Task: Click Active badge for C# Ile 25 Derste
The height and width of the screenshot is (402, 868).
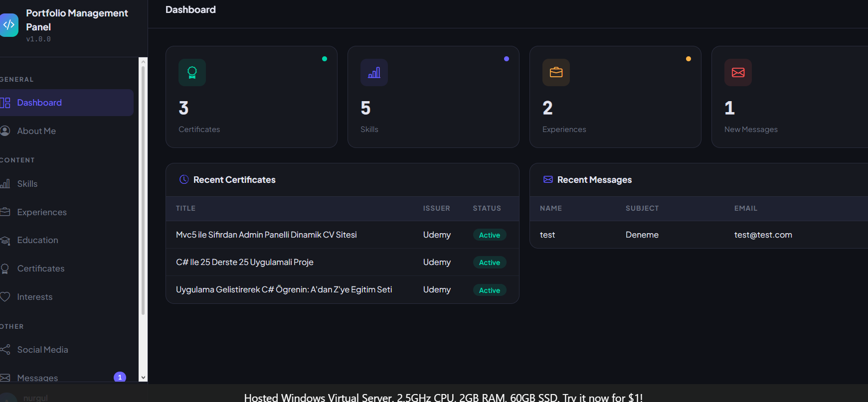Action: pyautogui.click(x=490, y=263)
